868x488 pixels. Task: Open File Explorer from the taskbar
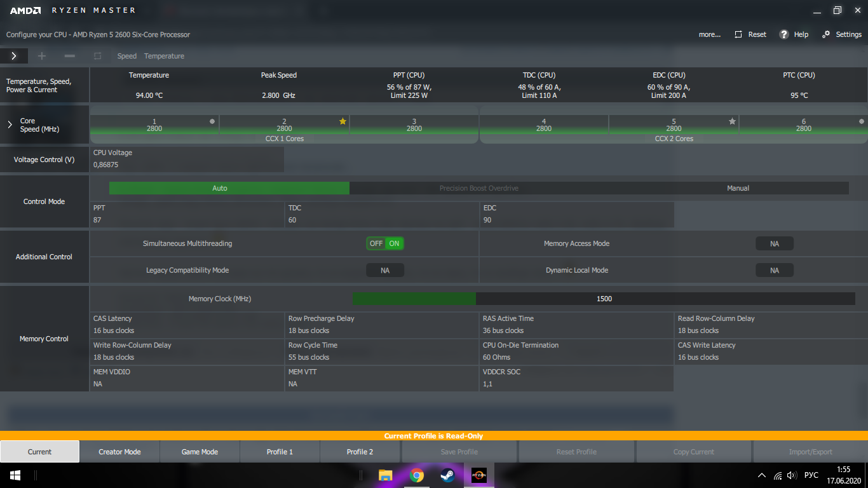[385, 475]
